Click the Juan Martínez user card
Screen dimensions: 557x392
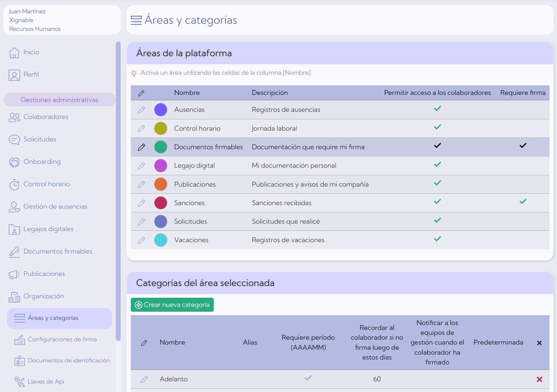point(62,20)
